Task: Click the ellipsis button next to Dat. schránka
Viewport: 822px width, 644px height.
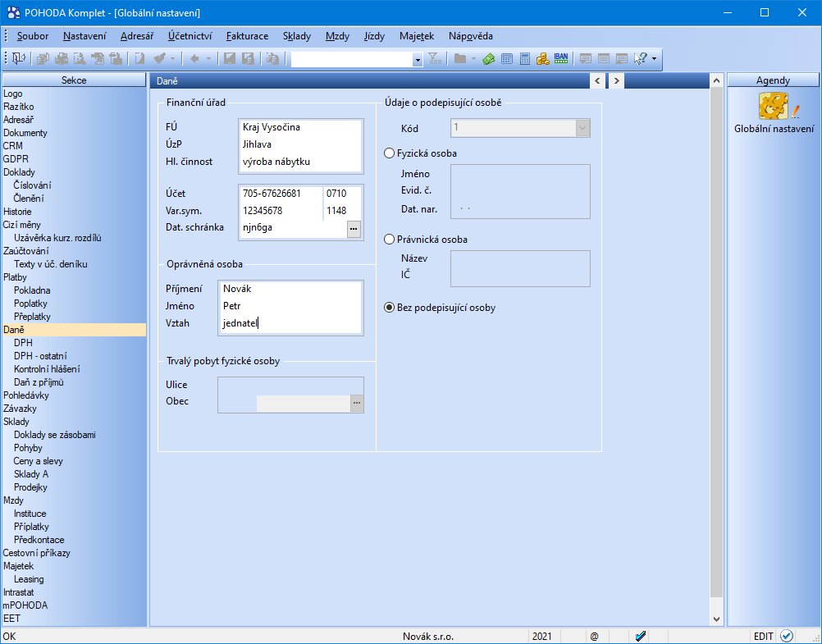Action: (354, 229)
